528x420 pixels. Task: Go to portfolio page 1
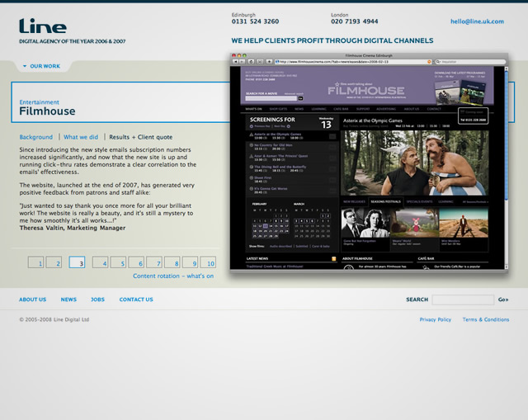[35, 262]
